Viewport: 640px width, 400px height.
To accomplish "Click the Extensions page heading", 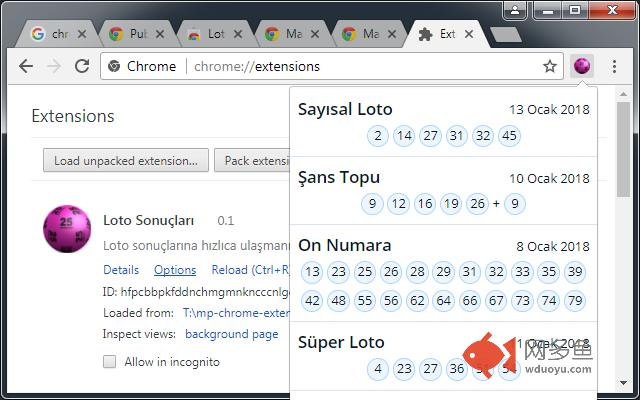I will coord(73,116).
